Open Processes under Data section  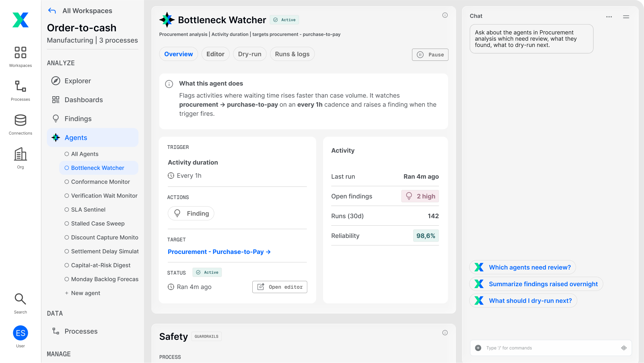[x=93, y=331]
